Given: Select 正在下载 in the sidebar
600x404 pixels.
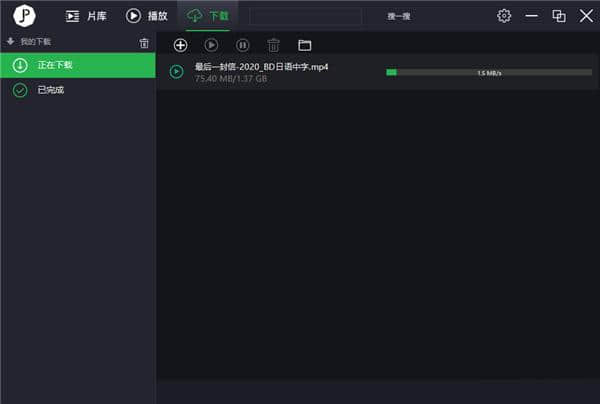Looking at the screenshot, I should click(78, 65).
